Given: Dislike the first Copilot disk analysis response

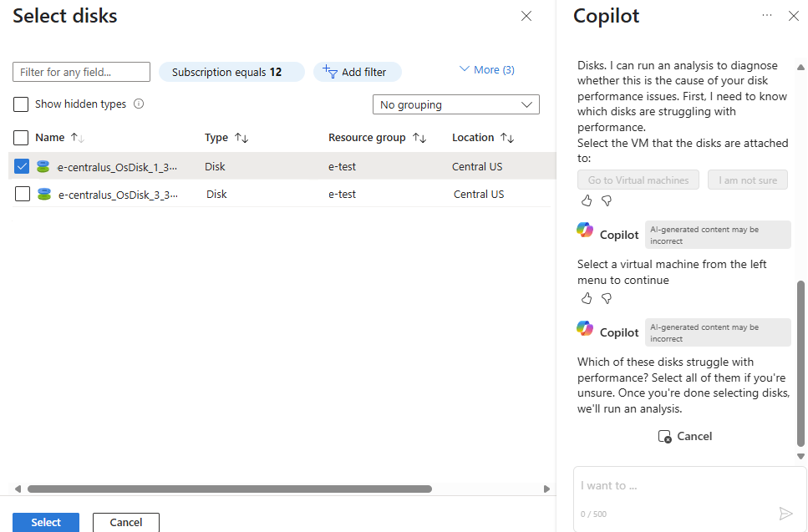Looking at the screenshot, I should pos(607,200).
